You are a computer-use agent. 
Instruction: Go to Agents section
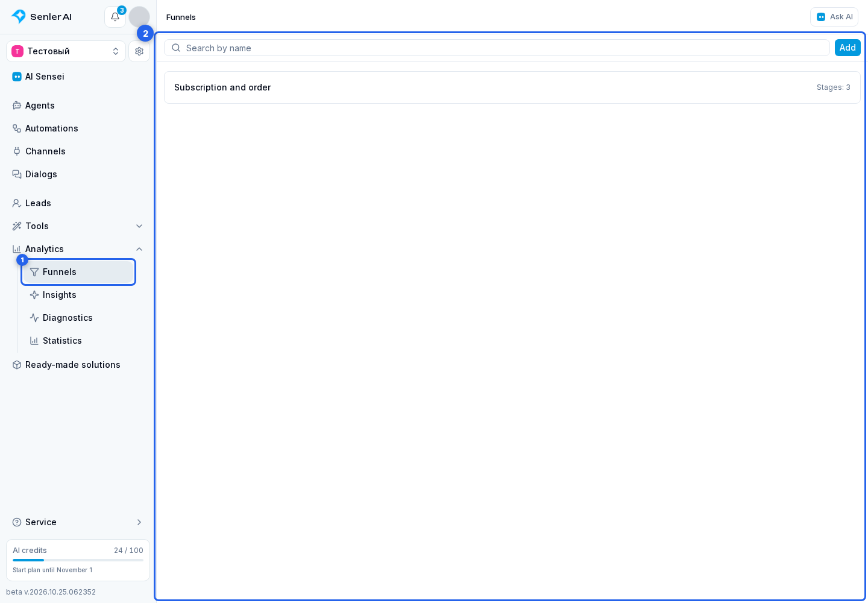[x=78, y=106]
